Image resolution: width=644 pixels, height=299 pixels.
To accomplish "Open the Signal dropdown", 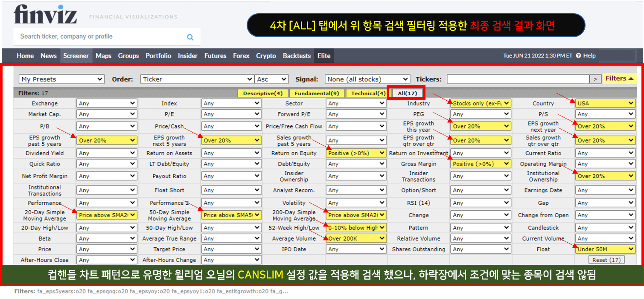I will pyautogui.click(x=367, y=79).
